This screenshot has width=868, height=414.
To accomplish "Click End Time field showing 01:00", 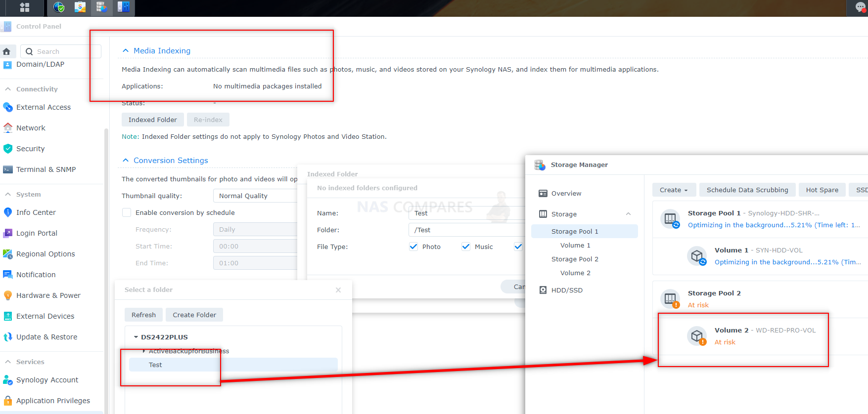I will (x=255, y=263).
